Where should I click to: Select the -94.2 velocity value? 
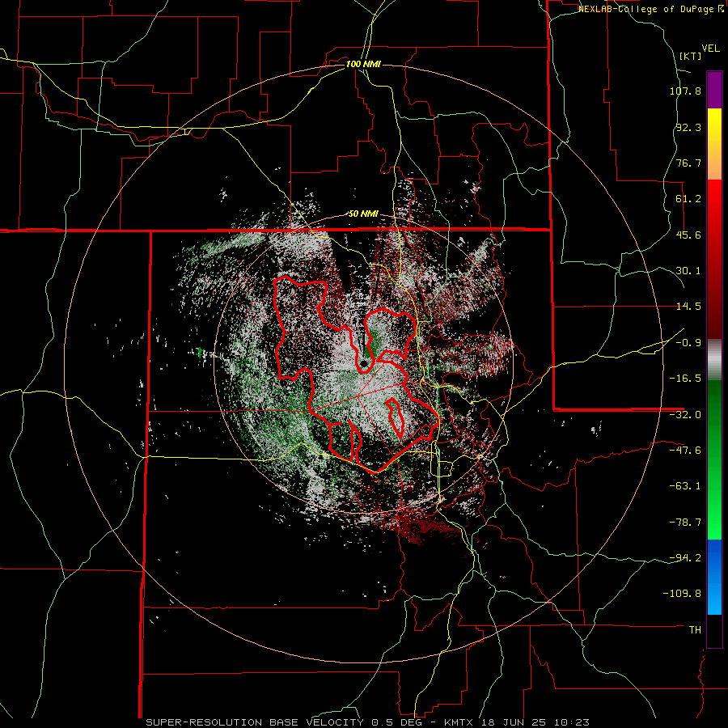coord(685,557)
